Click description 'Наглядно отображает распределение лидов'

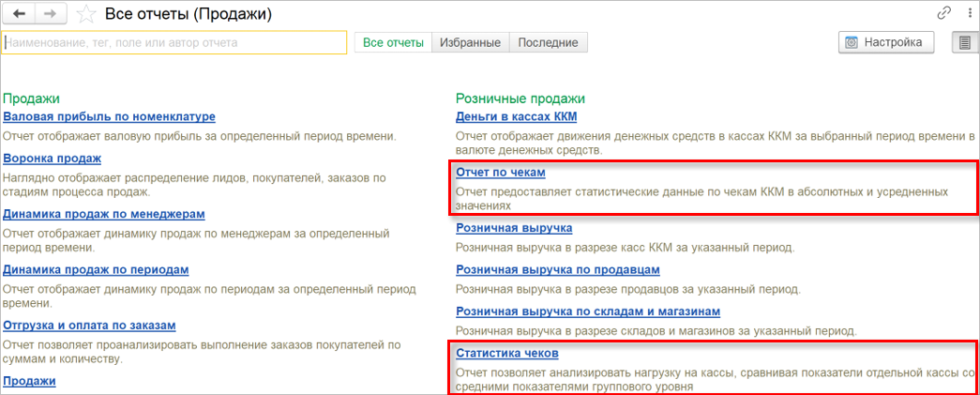[x=194, y=185]
